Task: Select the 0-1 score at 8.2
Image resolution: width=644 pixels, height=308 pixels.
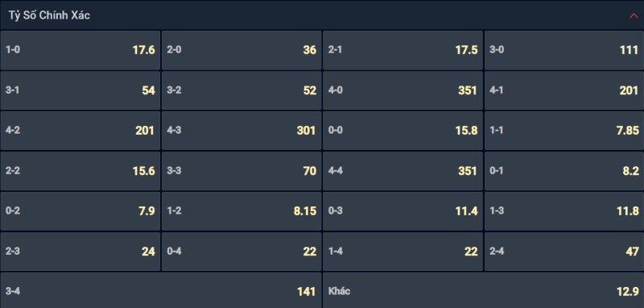Action: (x=564, y=171)
